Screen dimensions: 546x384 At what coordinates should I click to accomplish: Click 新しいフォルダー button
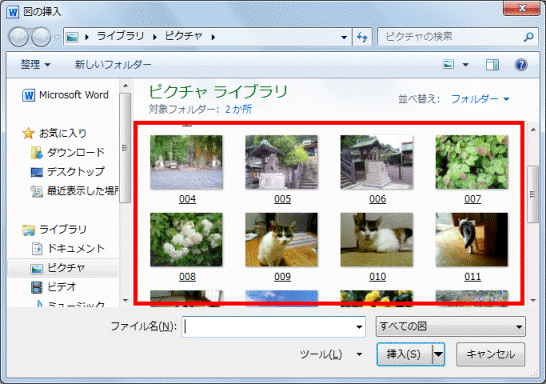point(113,64)
